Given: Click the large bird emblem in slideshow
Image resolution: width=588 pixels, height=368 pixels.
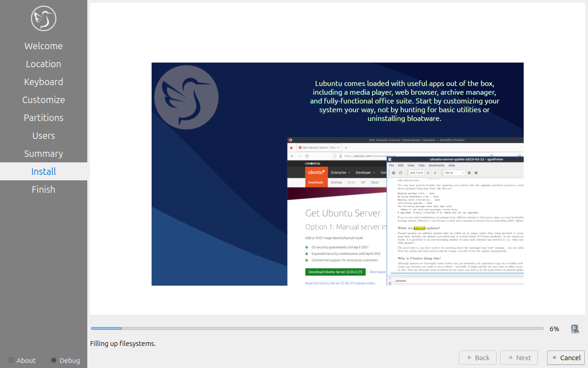Looking at the screenshot, I should (x=187, y=97).
